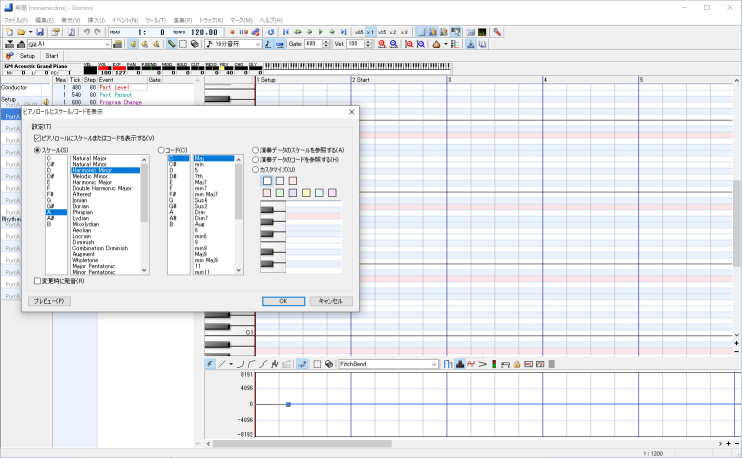The height and width of the screenshot is (458, 742).
Task: Click the next track up-arrow icon
Action: pos(21,44)
